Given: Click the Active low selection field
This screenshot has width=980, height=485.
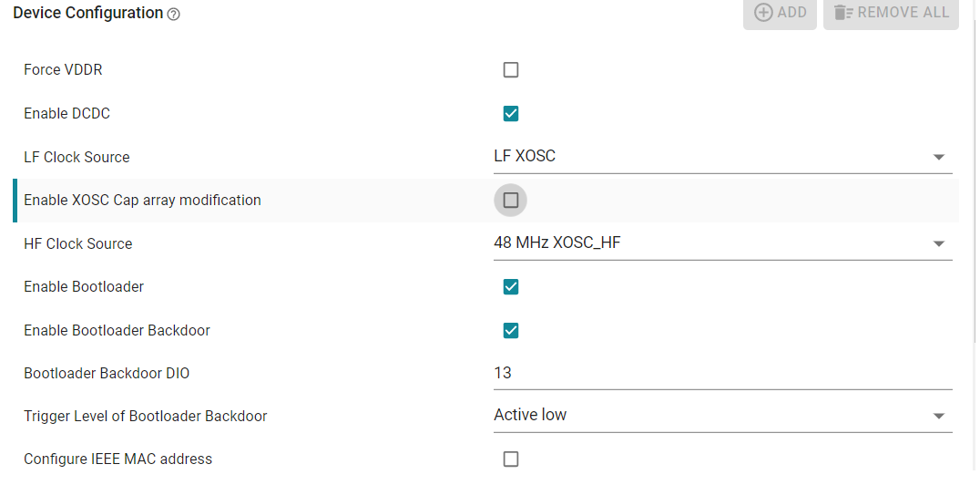Looking at the screenshot, I should [x=722, y=416].
